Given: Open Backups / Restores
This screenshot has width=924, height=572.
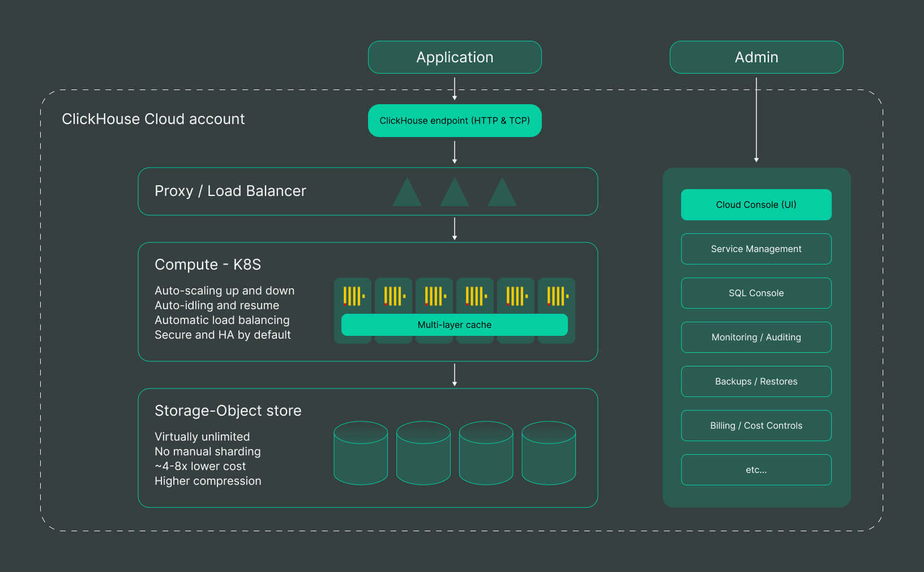Looking at the screenshot, I should coord(756,381).
